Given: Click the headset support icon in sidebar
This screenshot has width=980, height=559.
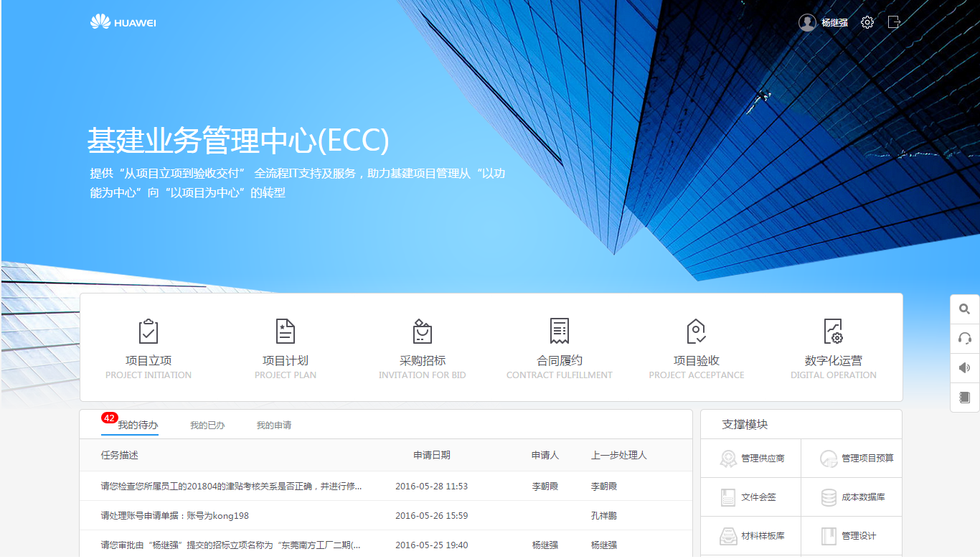Looking at the screenshot, I should [x=964, y=339].
